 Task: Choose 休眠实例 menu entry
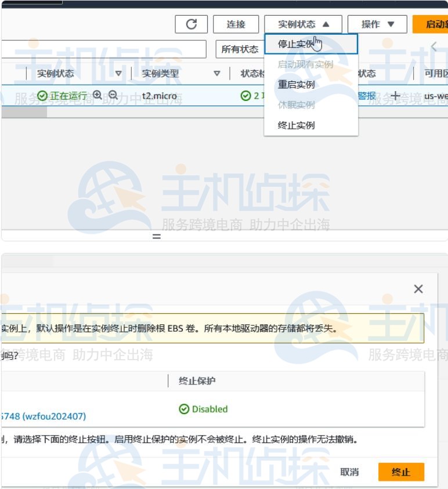(311, 105)
